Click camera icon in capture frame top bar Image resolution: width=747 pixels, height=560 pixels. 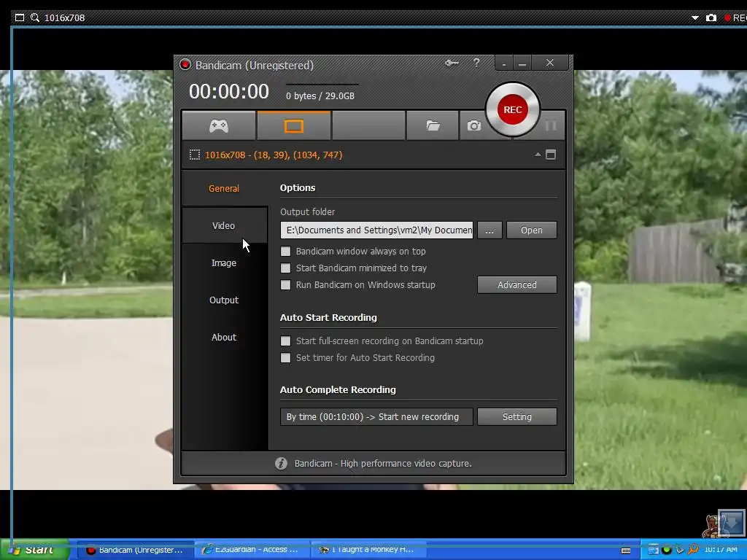711,17
